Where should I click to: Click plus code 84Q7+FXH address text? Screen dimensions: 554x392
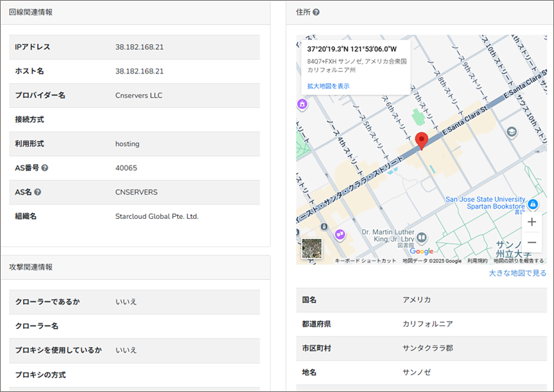(x=357, y=65)
